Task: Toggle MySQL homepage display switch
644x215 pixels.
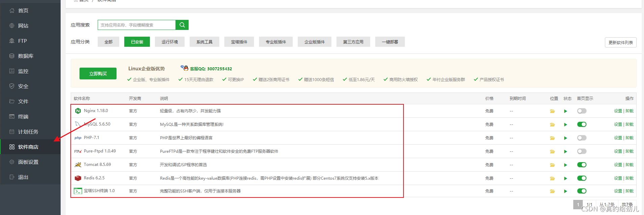Action: [x=582, y=124]
